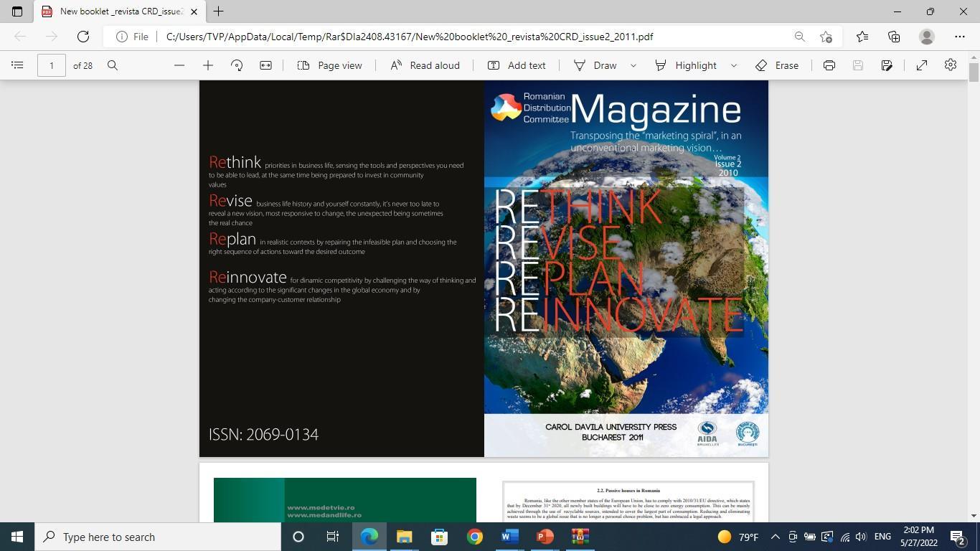The image size is (980, 551).
Task: Open PowerPoint from the taskbar
Action: point(545,537)
